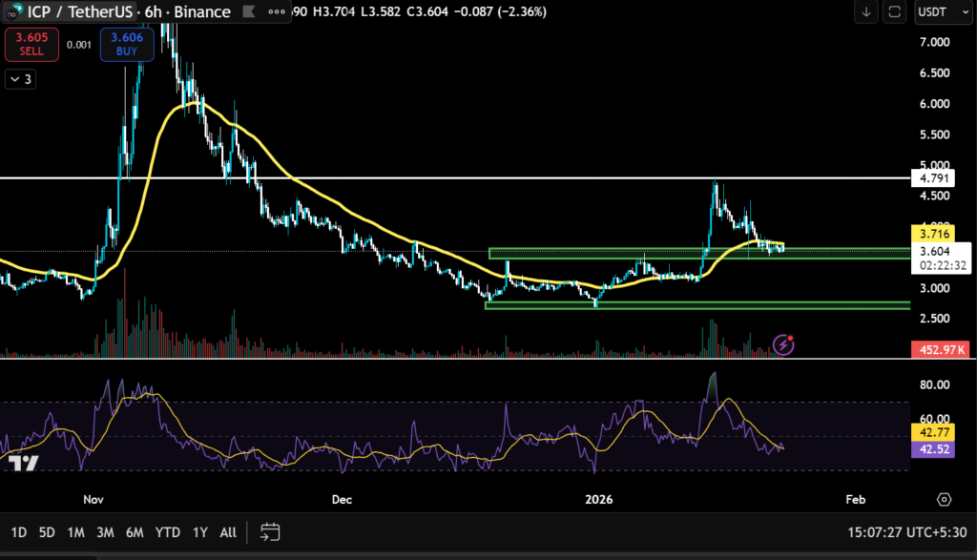Click the lightning bolt icon on chart
This screenshot has height=560, width=977.
(x=783, y=343)
